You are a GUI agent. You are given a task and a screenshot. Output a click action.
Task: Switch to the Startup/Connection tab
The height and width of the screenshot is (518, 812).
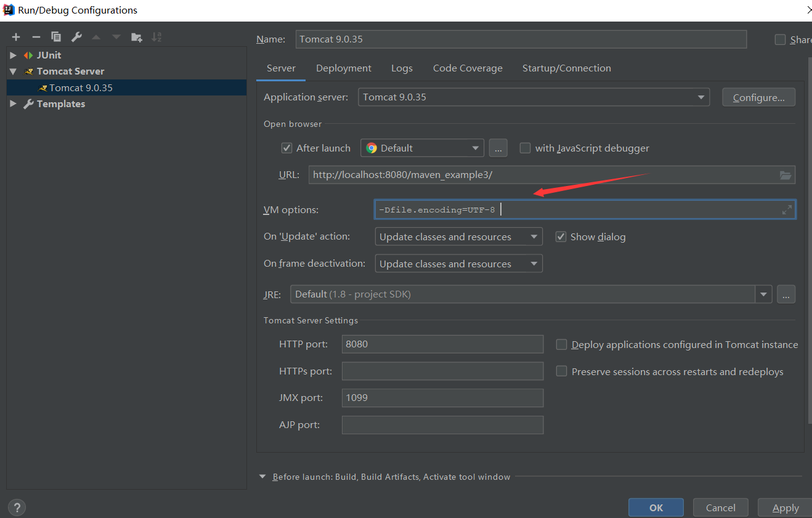[x=567, y=68]
